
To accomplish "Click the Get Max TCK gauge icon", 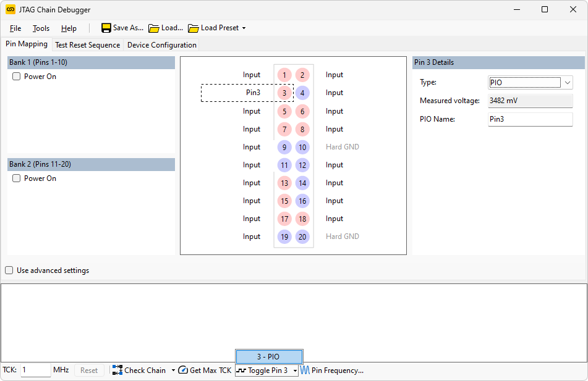I will (x=183, y=370).
